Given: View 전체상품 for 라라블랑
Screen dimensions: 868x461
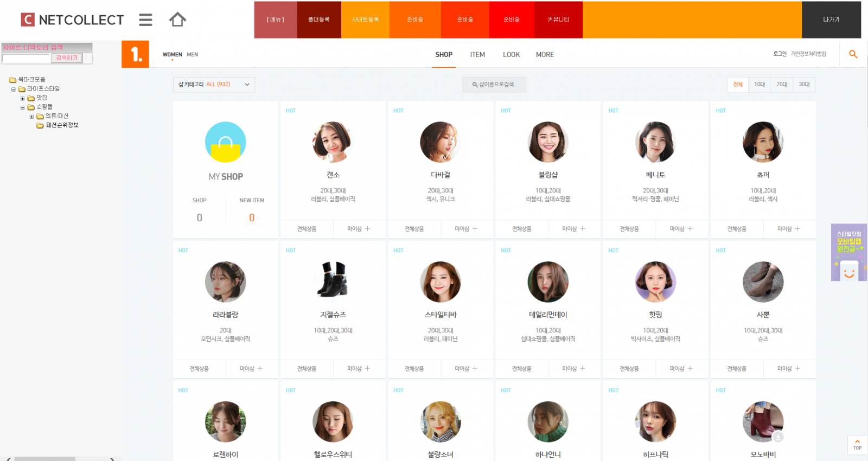Looking at the screenshot, I should tap(199, 369).
